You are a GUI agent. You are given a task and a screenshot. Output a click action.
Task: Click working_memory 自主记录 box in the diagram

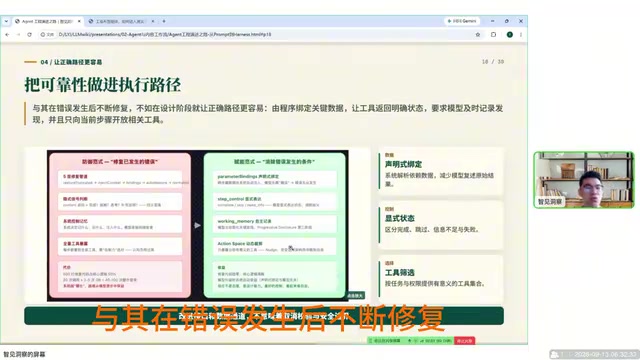[275, 224]
